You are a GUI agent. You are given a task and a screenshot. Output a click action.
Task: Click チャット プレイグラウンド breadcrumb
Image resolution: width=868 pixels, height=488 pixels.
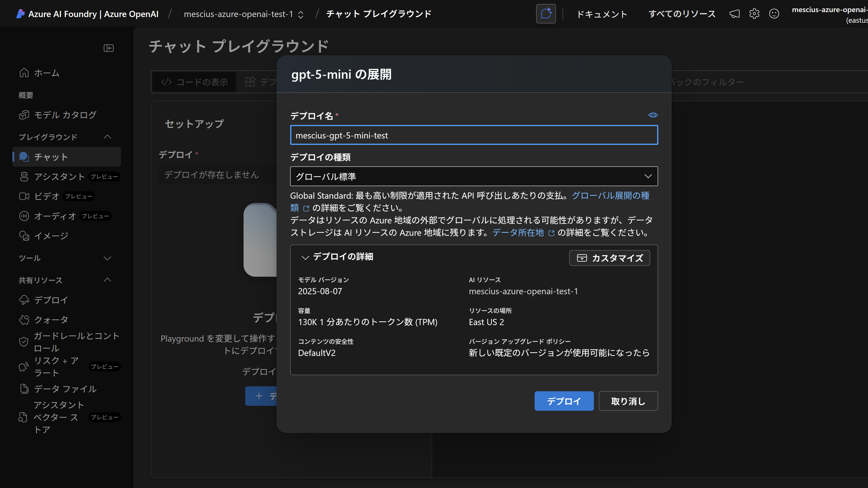(379, 14)
